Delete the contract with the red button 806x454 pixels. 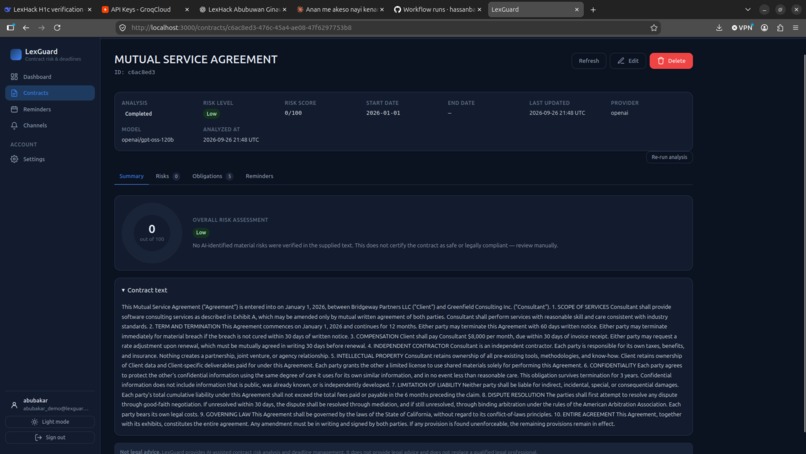click(x=671, y=61)
